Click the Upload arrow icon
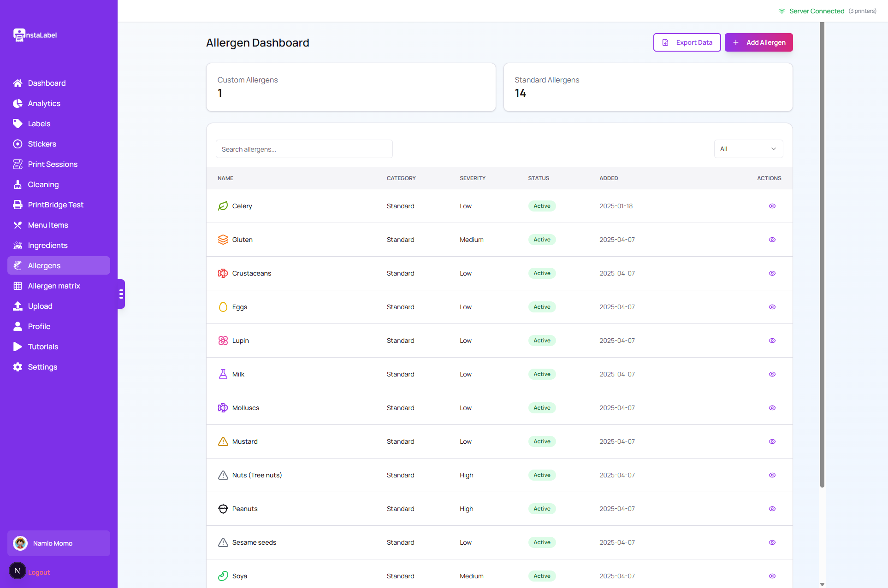The image size is (888, 588). (18, 306)
